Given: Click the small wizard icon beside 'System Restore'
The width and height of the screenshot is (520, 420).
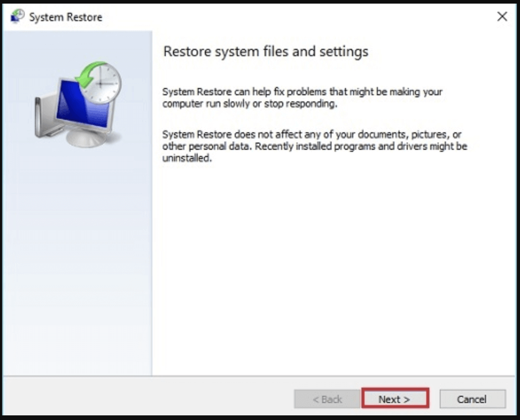Looking at the screenshot, I should [x=16, y=16].
